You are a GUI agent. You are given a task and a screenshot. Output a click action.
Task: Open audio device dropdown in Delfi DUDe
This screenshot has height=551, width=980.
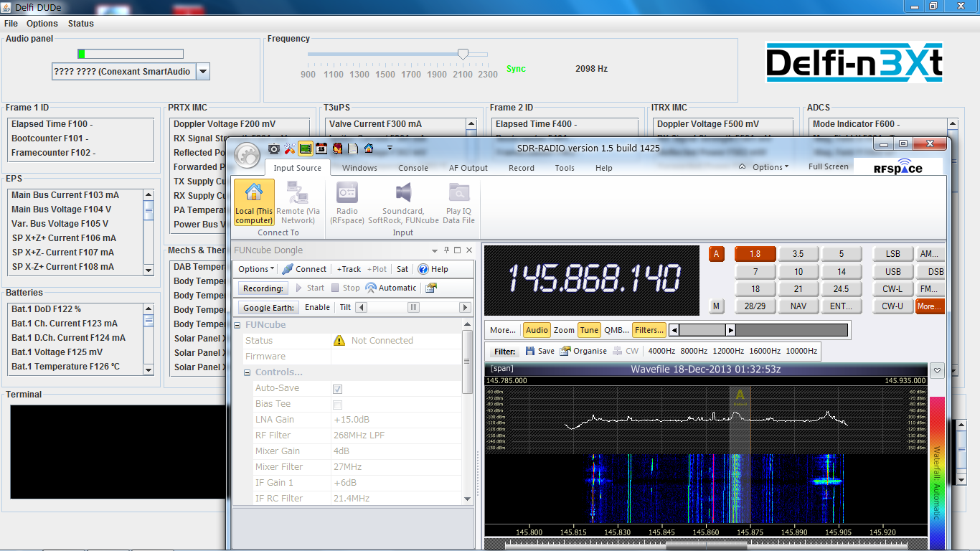[203, 71]
